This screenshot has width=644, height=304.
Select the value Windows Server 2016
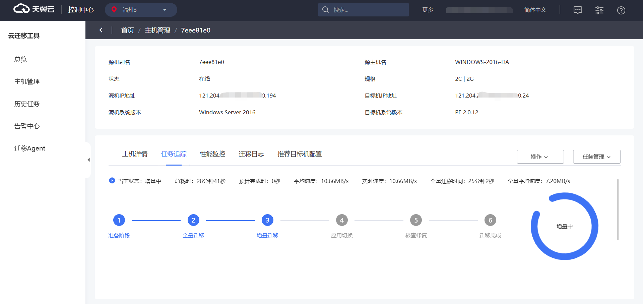[x=227, y=112]
